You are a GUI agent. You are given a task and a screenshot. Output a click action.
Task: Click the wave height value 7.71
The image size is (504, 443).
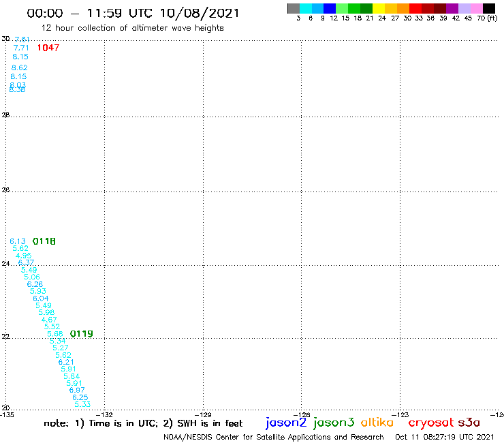pos(21,48)
